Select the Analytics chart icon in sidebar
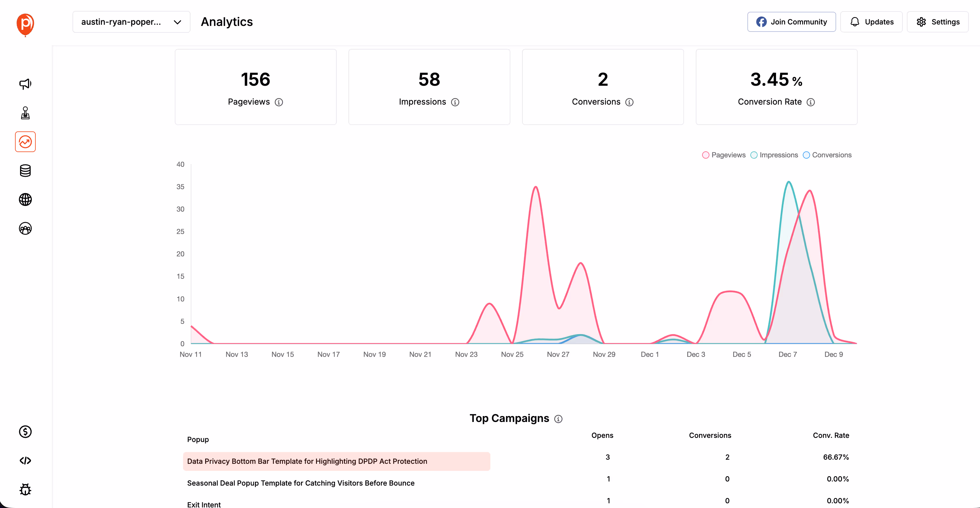The width and height of the screenshot is (980, 508). 25,141
